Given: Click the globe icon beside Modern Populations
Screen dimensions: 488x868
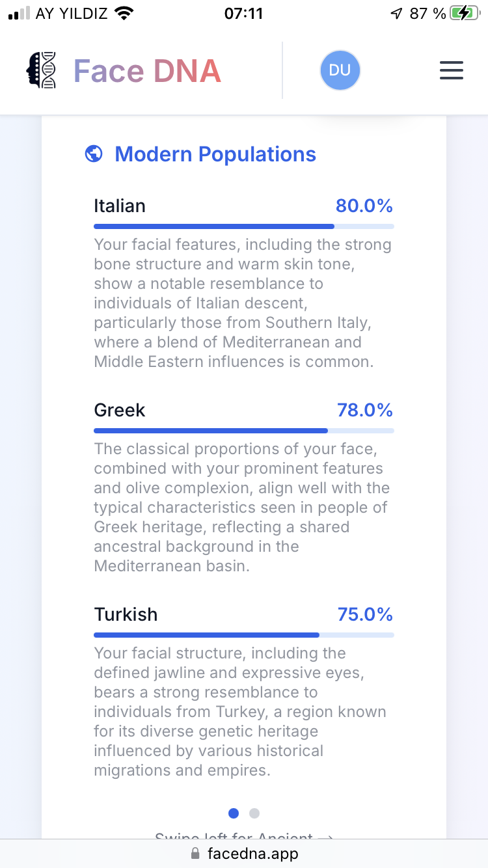Looking at the screenshot, I should (94, 154).
